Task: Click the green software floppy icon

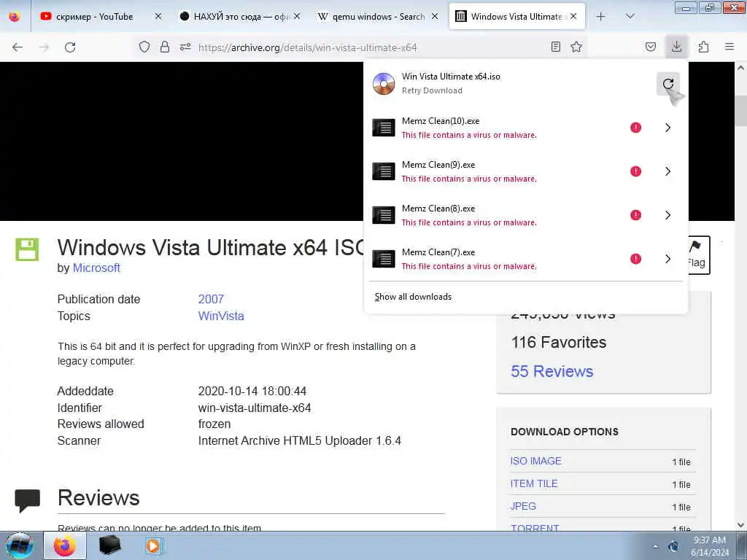Action: pos(27,249)
